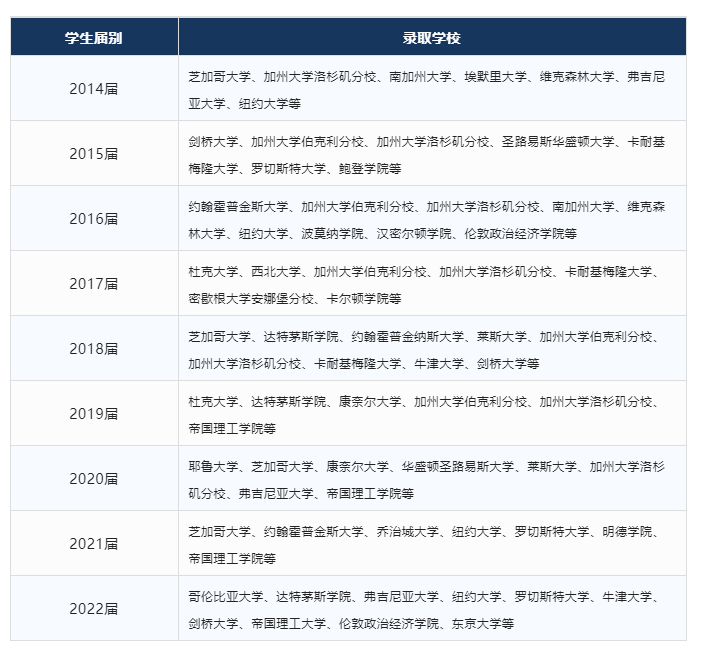Viewport: 701px width, 656px height.
Task: Select the 2021届 row label
Action: 94,543
